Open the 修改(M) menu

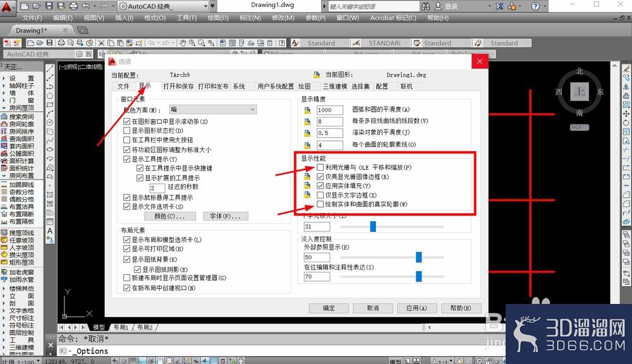[283, 18]
